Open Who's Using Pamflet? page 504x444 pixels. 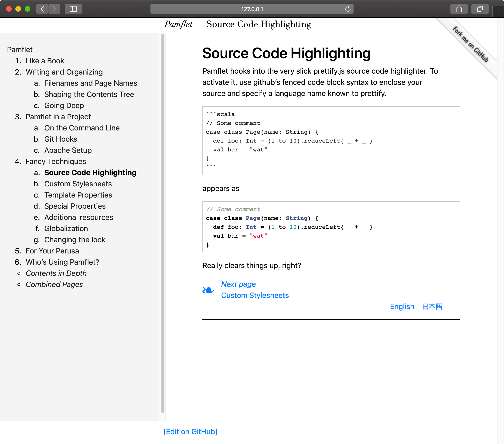coord(62,262)
